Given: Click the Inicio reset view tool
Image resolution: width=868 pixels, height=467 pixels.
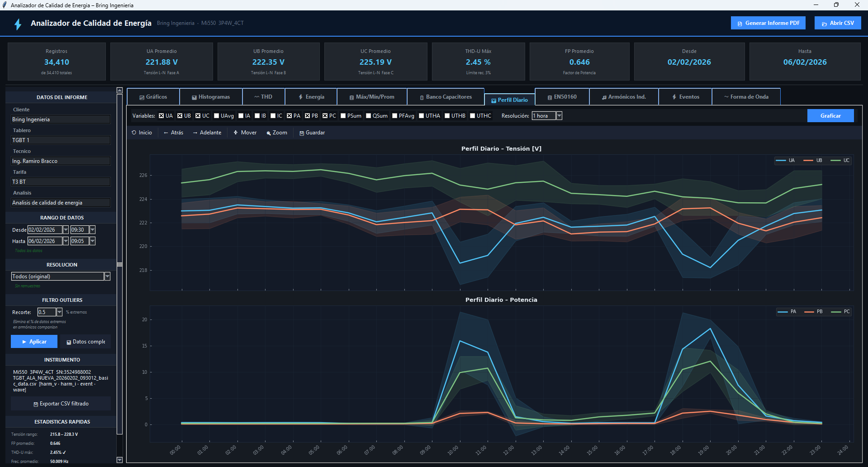Looking at the screenshot, I should click(x=142, y=133).
